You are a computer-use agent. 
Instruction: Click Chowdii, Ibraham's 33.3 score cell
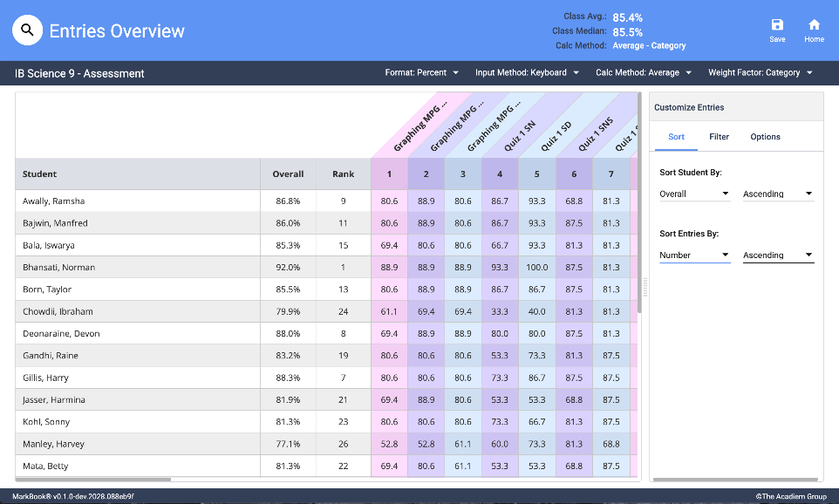500,311
